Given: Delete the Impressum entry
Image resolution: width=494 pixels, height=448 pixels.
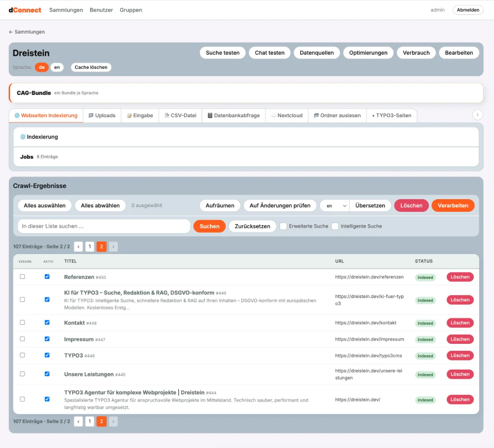Looking at the screenshot, I should [460, 339].
